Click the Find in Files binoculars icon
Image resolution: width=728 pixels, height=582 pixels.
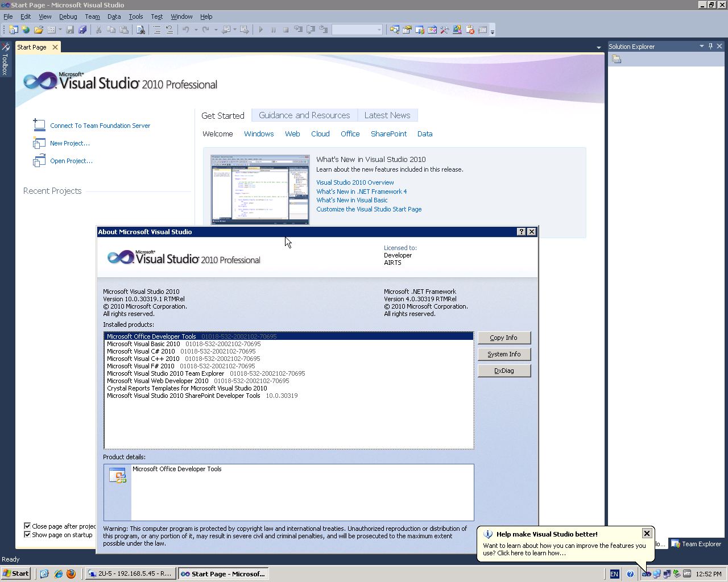140,30
